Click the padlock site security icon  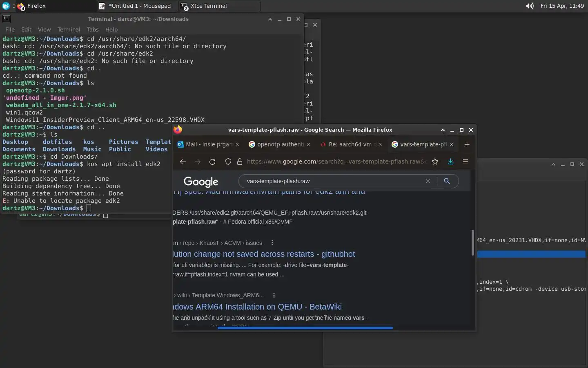[x=240, y=162]
